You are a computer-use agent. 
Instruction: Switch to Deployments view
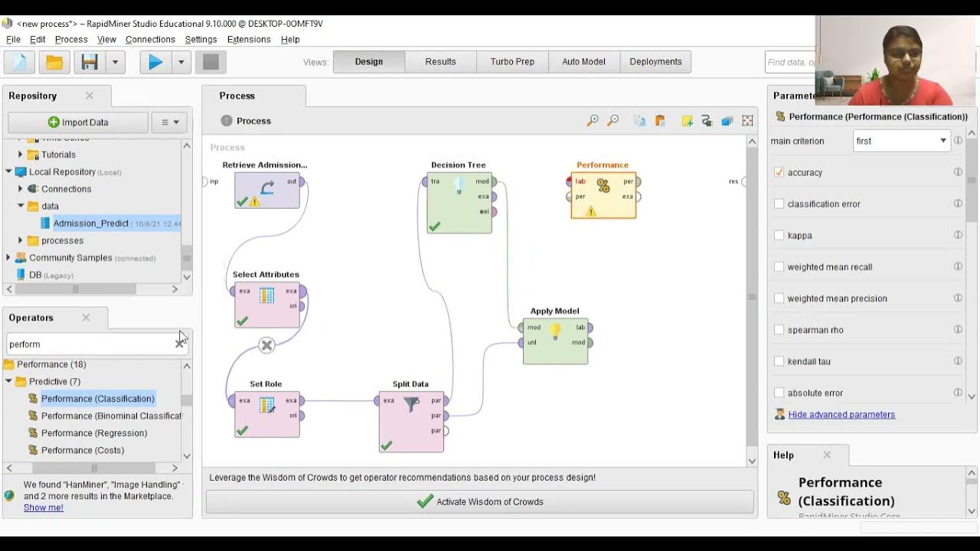[655, 62]
